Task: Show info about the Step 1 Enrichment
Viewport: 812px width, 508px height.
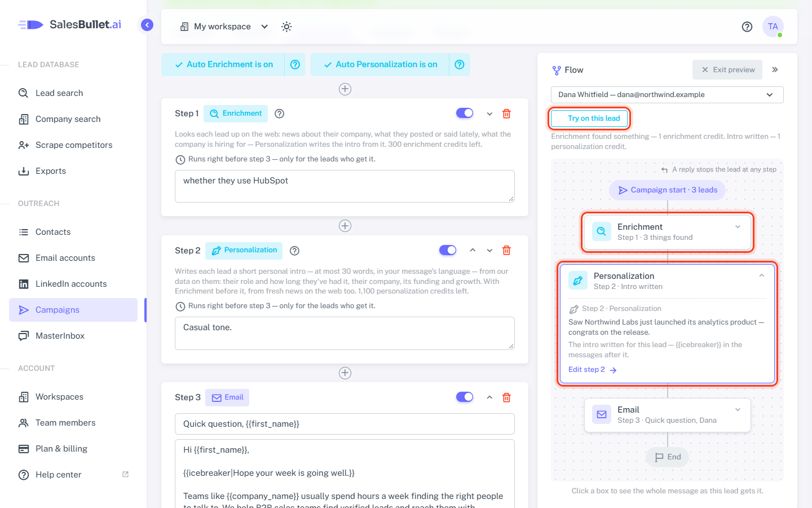Action: (279, 113)
